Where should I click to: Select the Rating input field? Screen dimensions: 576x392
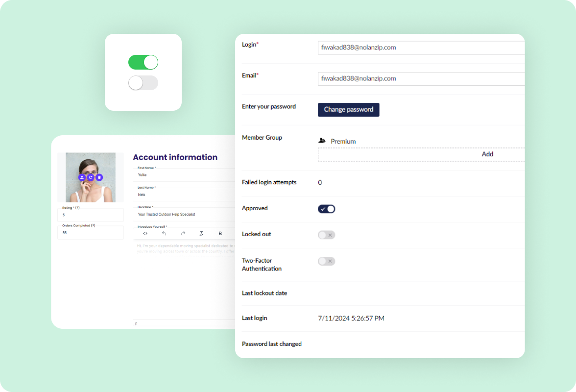tap(91, 215)
